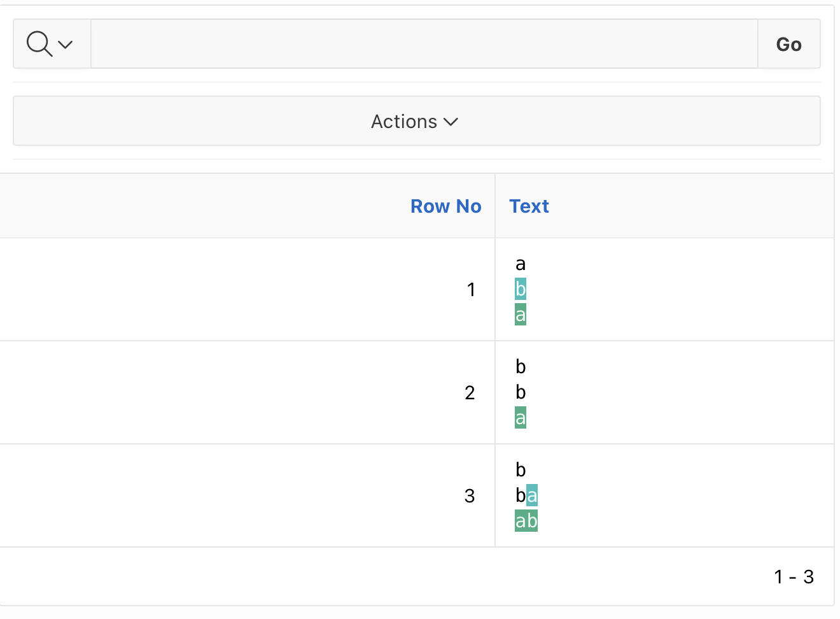Click the first plain b in row 2
The width and height of the screenshot is (840, 619).
521,367
